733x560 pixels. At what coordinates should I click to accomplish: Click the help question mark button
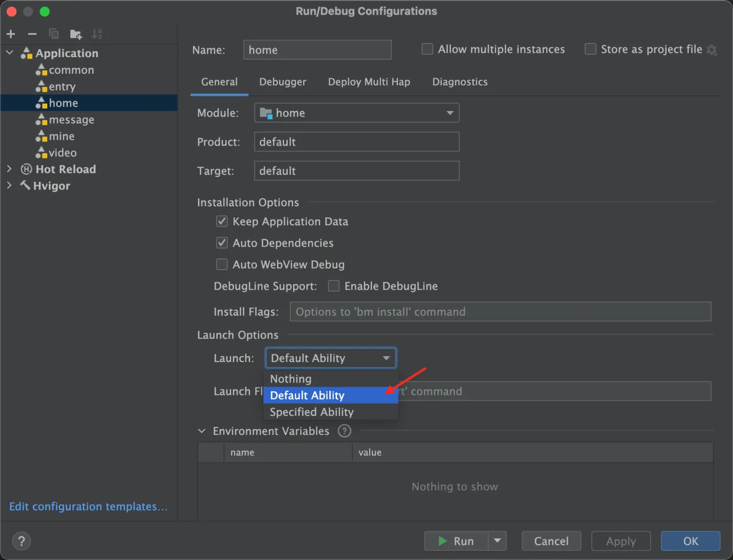[21, 541]
